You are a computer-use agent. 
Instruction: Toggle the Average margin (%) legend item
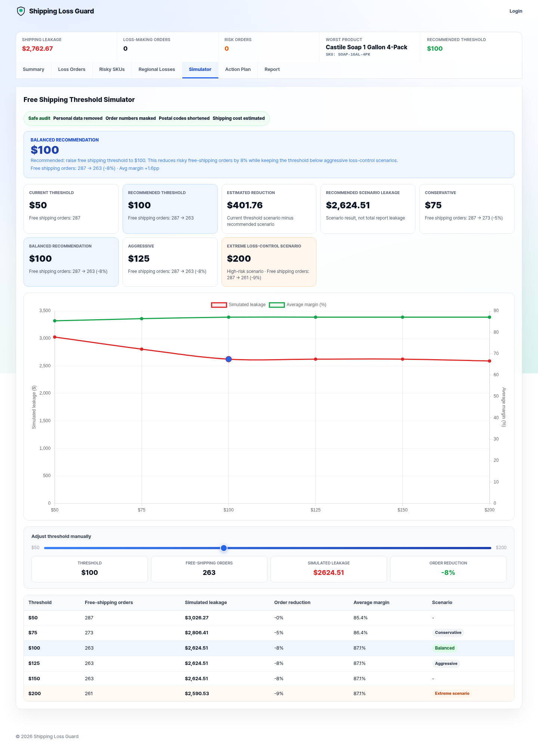pyautogui.click(x=298, y=305)
